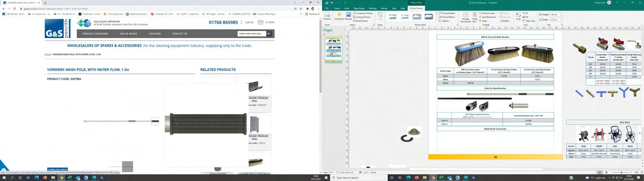Viewport: 644px width, 181px height.
Task: Expand the picture styles gallery
Action: click(x=436, y=20)
